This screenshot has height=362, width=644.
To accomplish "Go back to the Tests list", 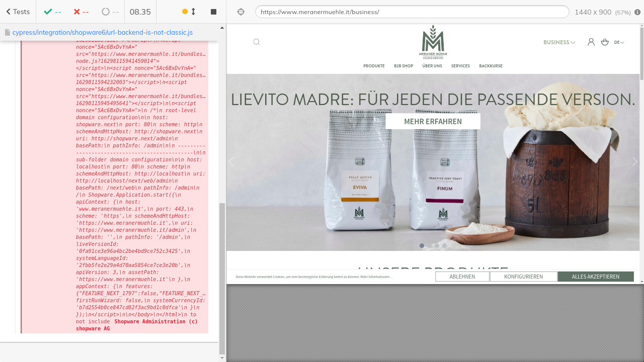I will [18, 12].
